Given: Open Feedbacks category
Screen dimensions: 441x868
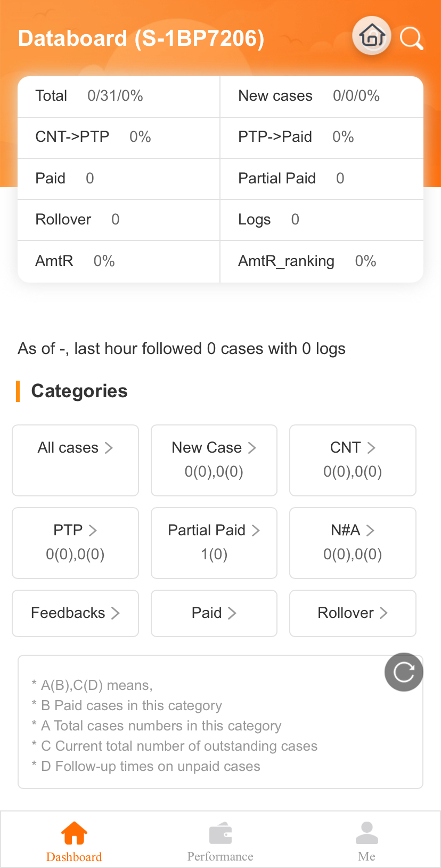Looking at the screenshot, I should [75, 613].
